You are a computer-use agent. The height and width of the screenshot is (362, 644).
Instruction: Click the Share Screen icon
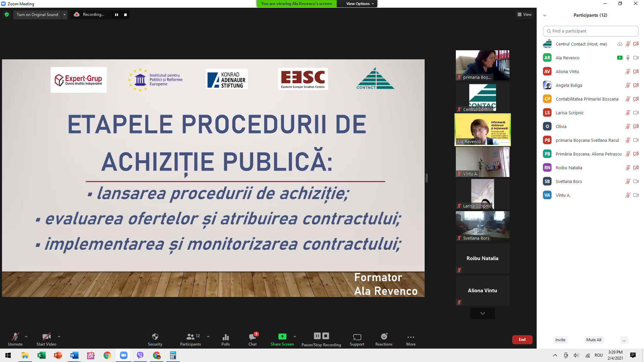282,337
